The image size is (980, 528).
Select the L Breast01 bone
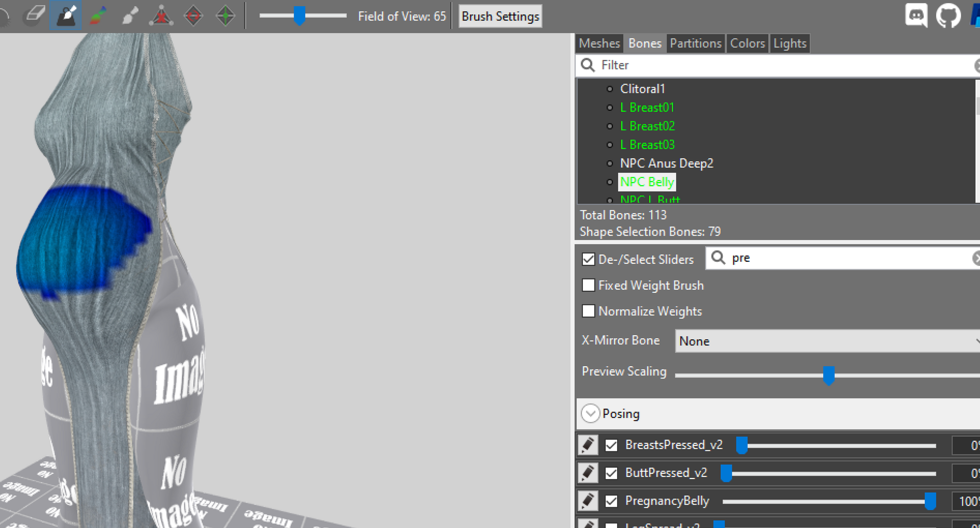pos(647,108)
